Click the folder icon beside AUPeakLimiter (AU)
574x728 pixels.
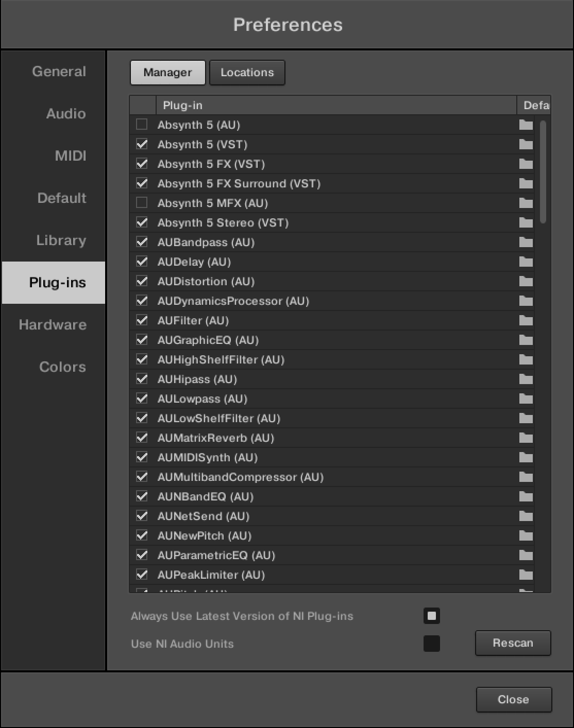point(527,574)
